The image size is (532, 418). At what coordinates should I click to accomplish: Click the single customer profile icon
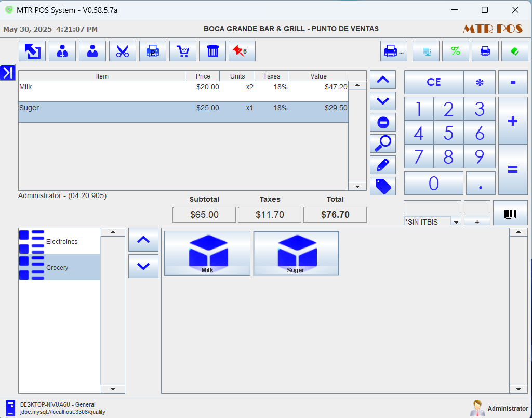92,51
